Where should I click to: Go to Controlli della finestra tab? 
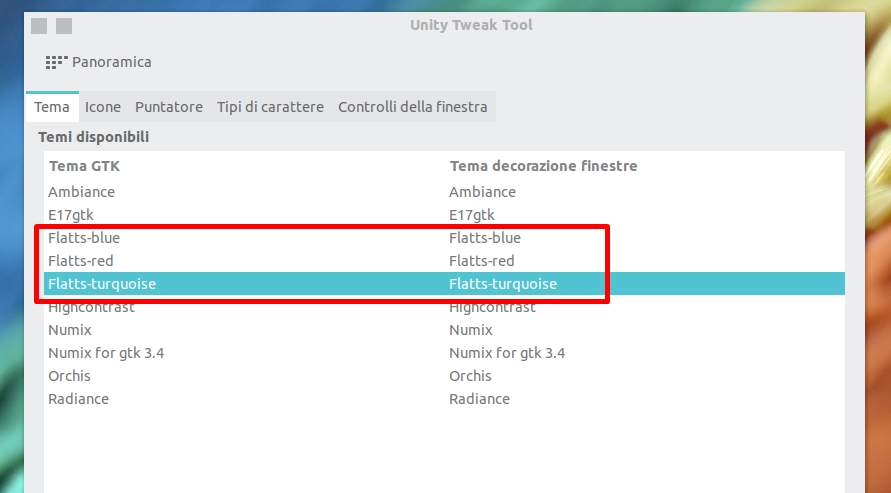point(413,107)
